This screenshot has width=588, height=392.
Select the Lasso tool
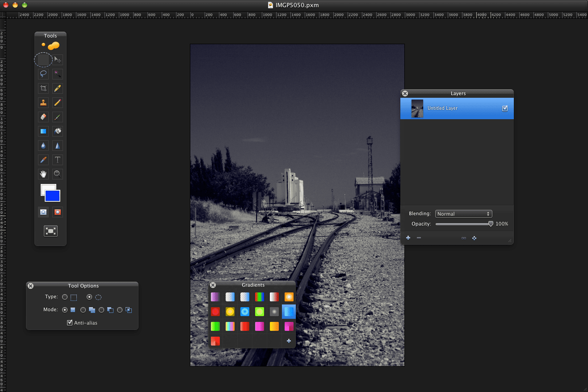click(x=43, y=74)
